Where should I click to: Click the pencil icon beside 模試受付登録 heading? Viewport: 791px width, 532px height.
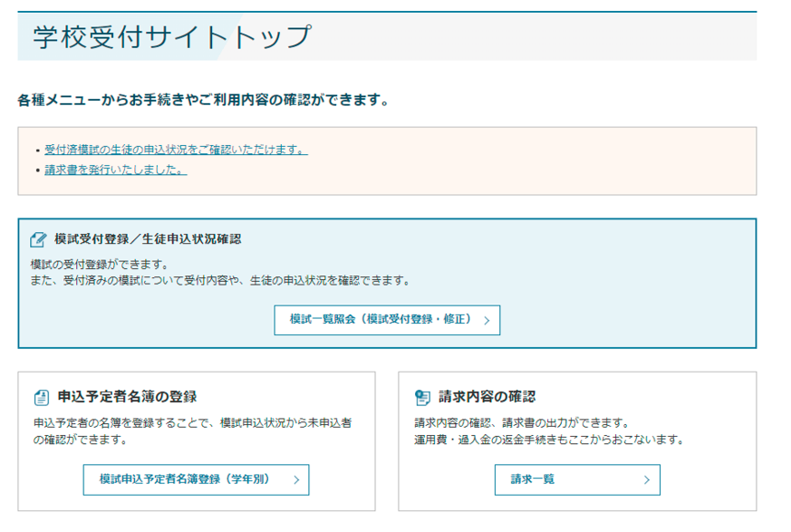[38, 240]
